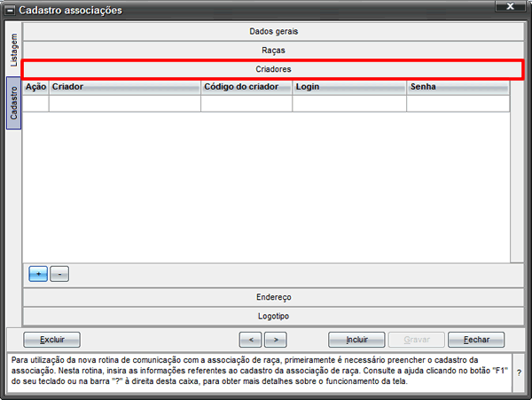The width and height of the screenshot is (532, 400).
Task: Expand the Dados gerais section
Action: click(273, 32)
